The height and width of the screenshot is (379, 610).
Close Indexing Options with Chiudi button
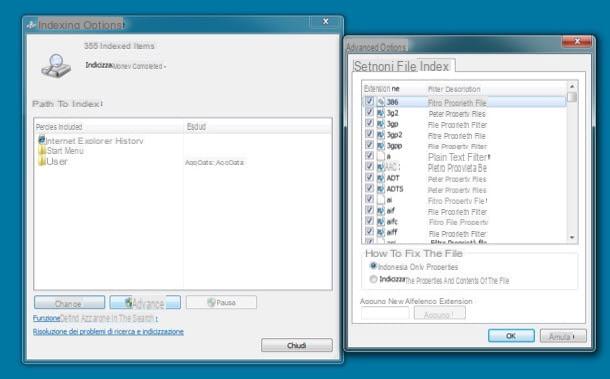[297, 345]
